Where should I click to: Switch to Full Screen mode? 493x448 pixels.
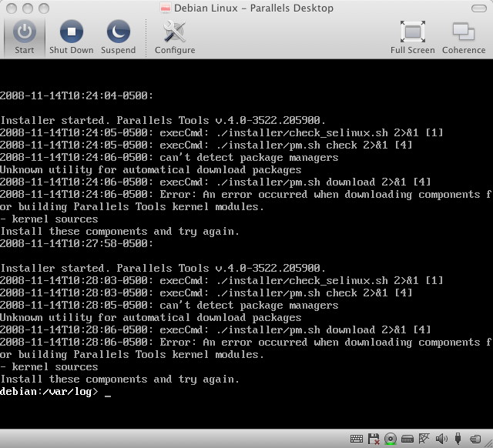(413, 37)
